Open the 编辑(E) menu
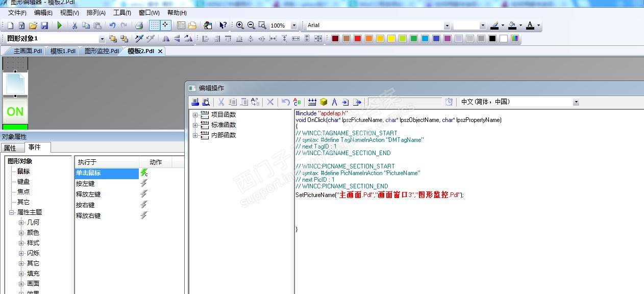The width and height of the screenshot is (644, 294). pos(43,13)
